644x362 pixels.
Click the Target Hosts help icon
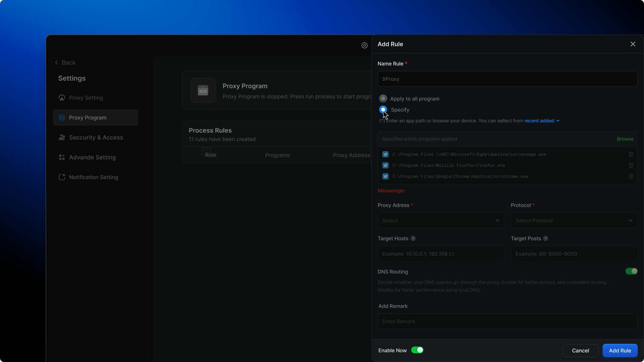pyautogui.click(x=413, y=238)
